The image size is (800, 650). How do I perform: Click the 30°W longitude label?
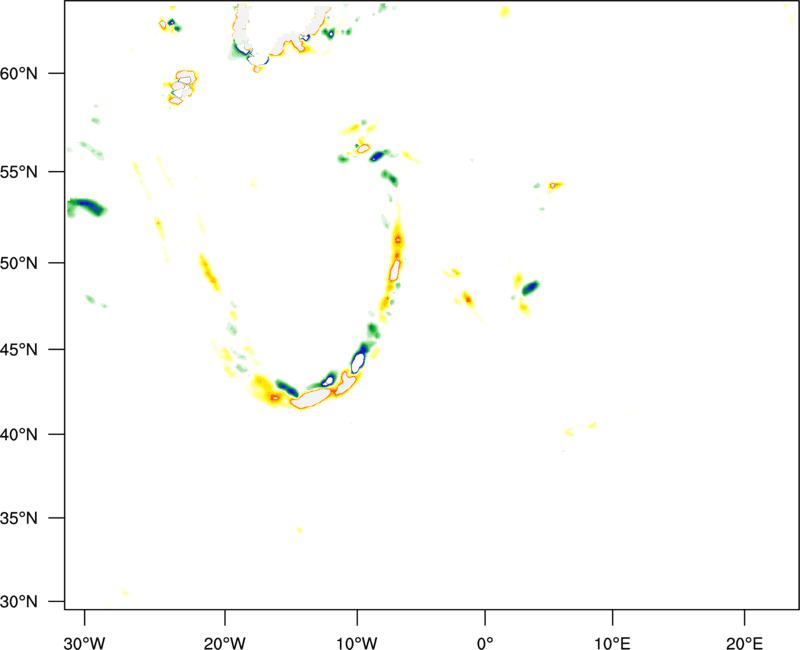click(84, 643)
